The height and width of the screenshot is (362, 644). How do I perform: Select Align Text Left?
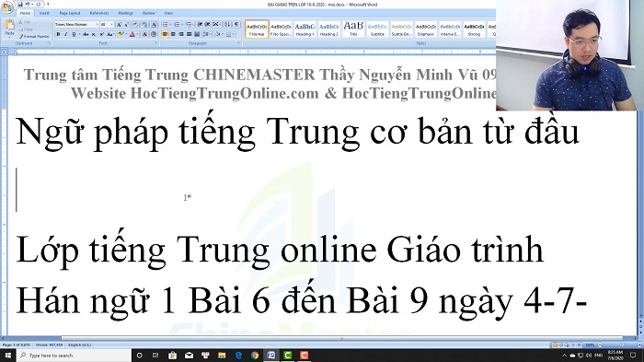click(x=165, y=35)
